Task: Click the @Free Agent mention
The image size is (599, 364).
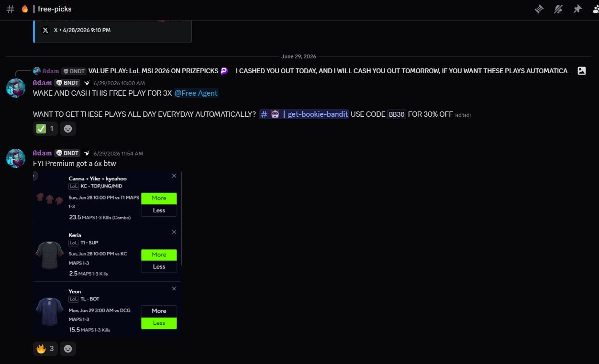Action: [196, 93]
